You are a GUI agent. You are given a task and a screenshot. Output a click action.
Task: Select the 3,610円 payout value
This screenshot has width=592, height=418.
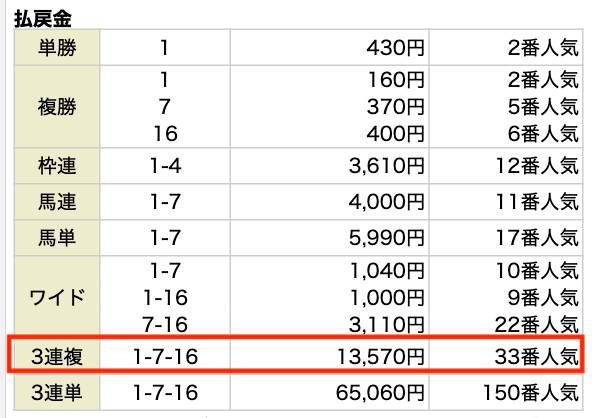pos(387,166)
